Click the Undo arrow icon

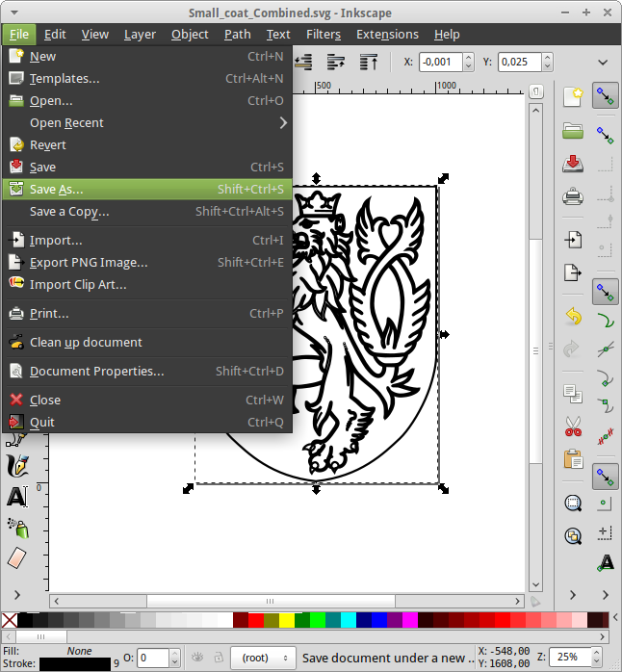(x=573, y=317)
